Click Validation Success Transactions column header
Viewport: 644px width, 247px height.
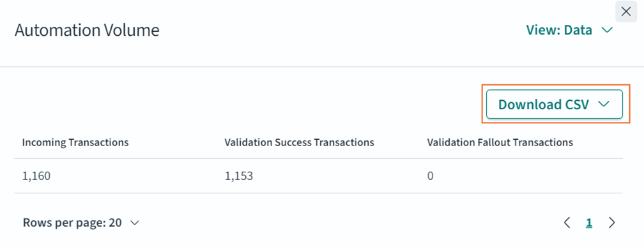pyautogui.click(x=299, y=142)
